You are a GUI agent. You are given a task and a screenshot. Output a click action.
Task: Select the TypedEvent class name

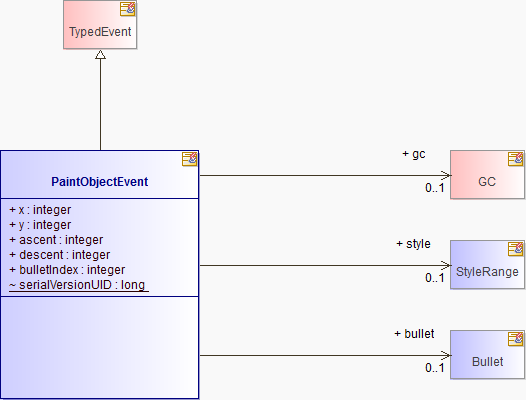[x=100, y=32]
